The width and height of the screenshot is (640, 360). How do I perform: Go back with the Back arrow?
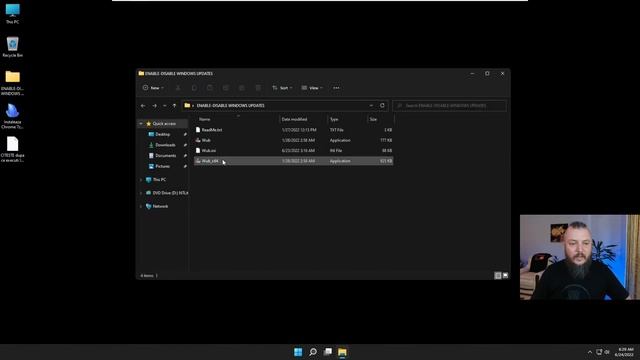point(143,106)
